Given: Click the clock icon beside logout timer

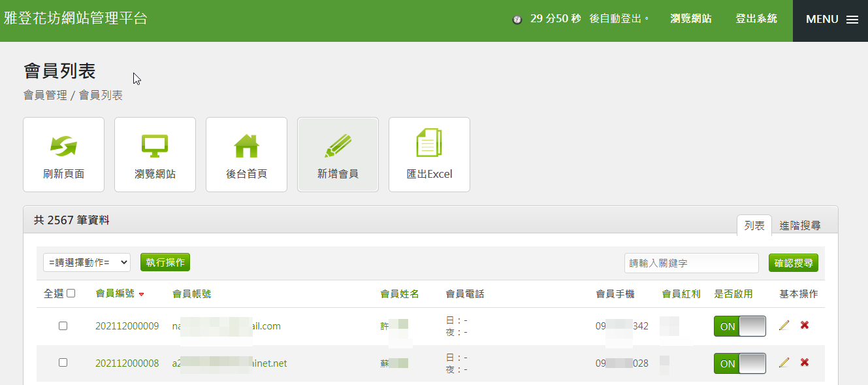Looking at the screenshot, I should tap(517, 20).
